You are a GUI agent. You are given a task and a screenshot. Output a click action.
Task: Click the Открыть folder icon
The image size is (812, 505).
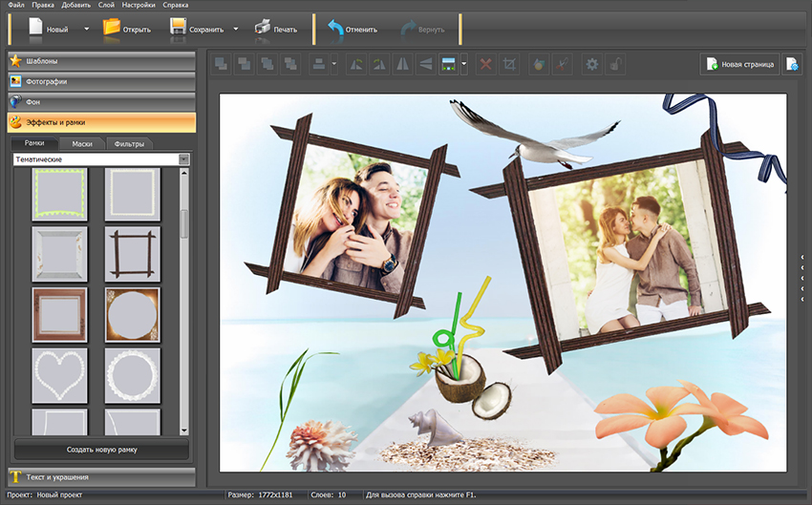pos(112,28)
